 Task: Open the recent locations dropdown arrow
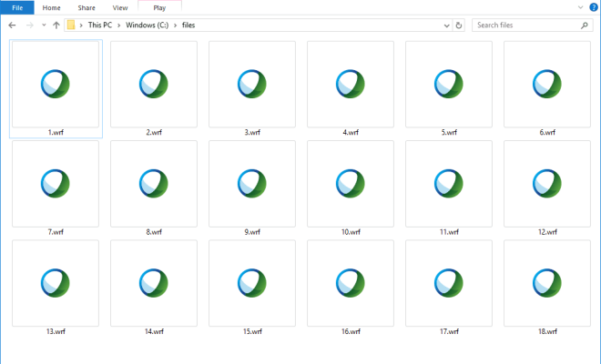(x=44, y=25)
